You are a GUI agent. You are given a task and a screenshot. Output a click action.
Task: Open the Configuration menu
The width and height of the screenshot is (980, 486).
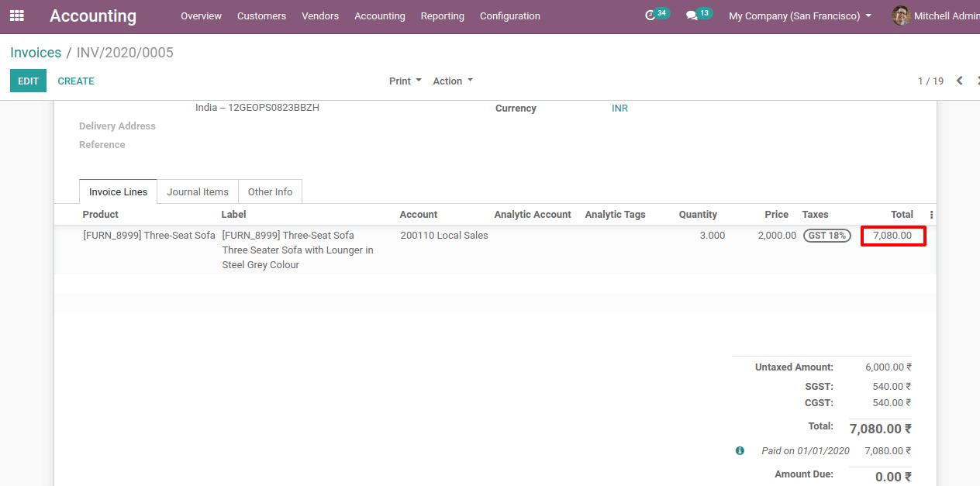(510, 16)
